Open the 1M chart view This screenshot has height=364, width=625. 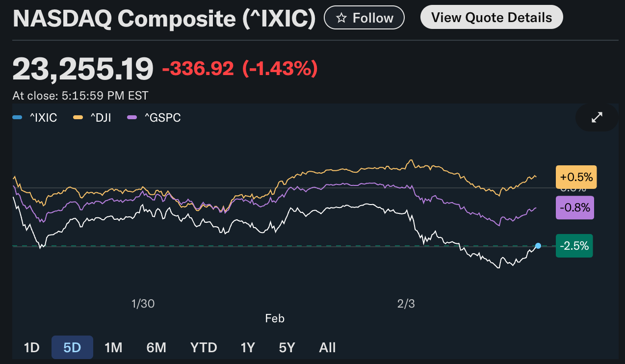coord(113,347)
